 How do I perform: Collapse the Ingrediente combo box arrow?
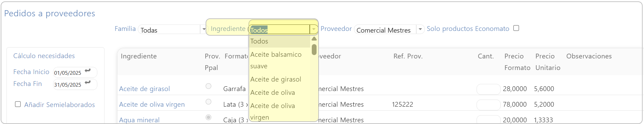click(x=314, y=29)
